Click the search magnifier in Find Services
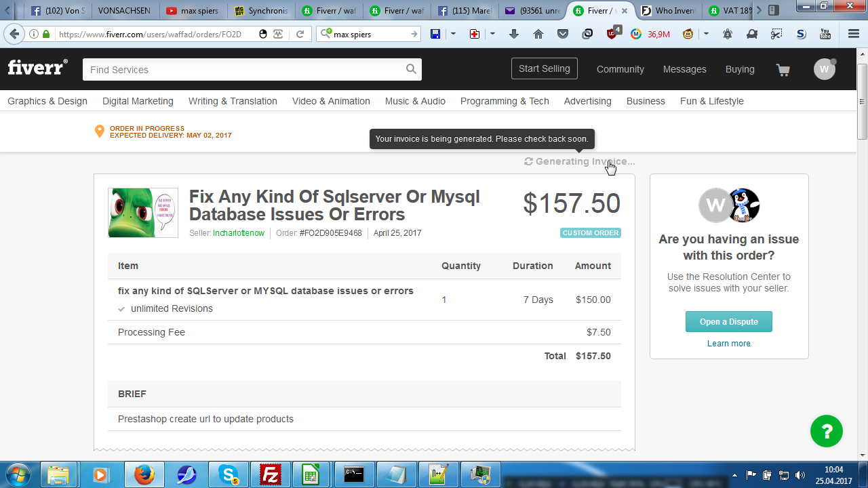 pyautogui.click(x=411, y=69)
